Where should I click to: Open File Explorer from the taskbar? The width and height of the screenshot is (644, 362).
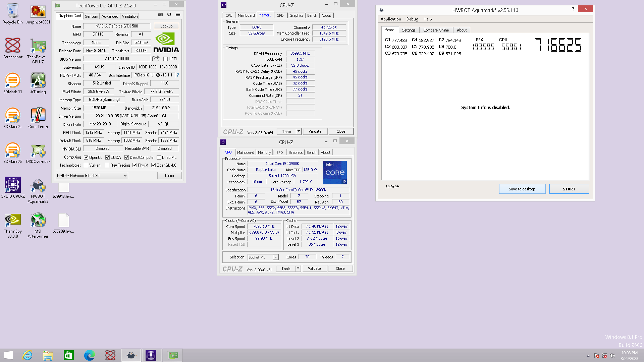(x=48, y=355)
